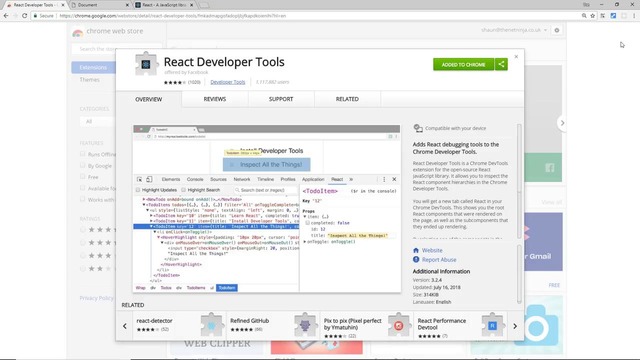This screenshot has height=360, width=640.
Task: Open the Chrome menu with the three dots
Action: pos(634,16)
